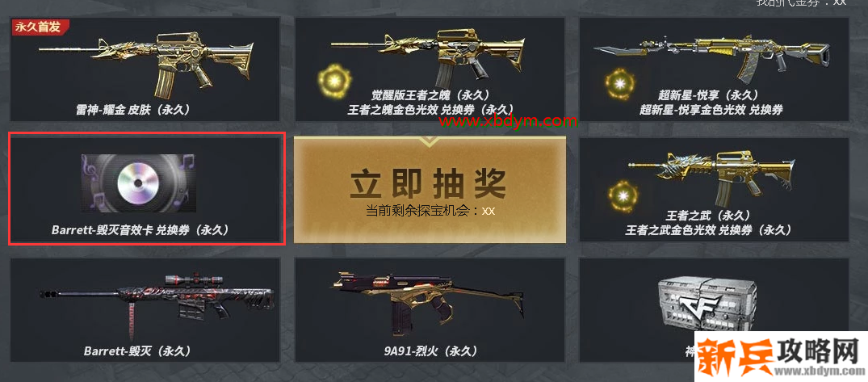This screenshot has width=868, height=382.
Task: Select the 9A91-烈火 gun image
Action: (429, 300)
